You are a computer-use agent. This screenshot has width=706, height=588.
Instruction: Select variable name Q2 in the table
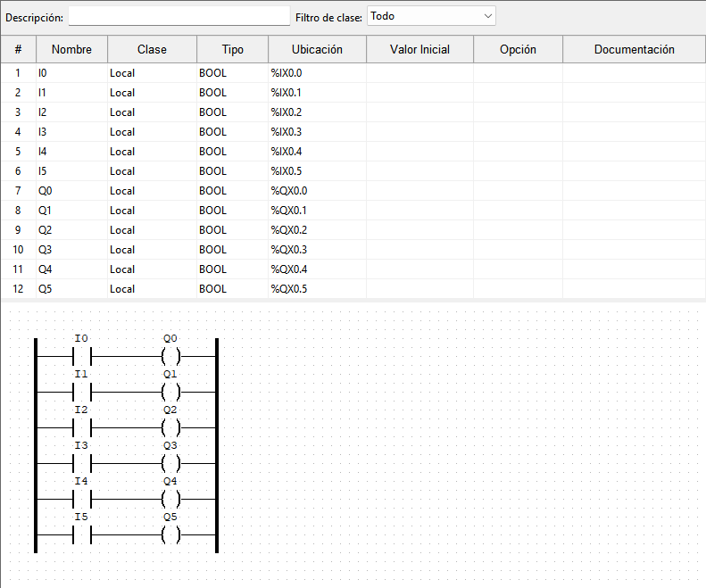pyautogui.click(x=71, y=230)
